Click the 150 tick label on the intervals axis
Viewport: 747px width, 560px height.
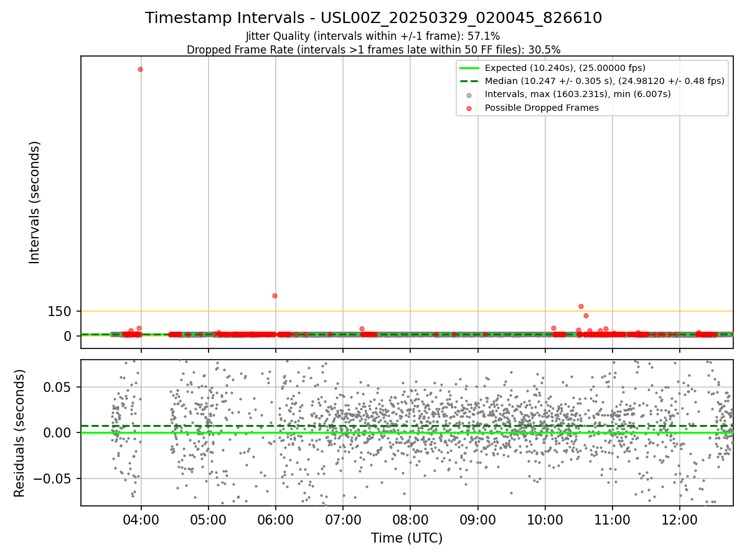pyautogui.click(x=59, y=312)
